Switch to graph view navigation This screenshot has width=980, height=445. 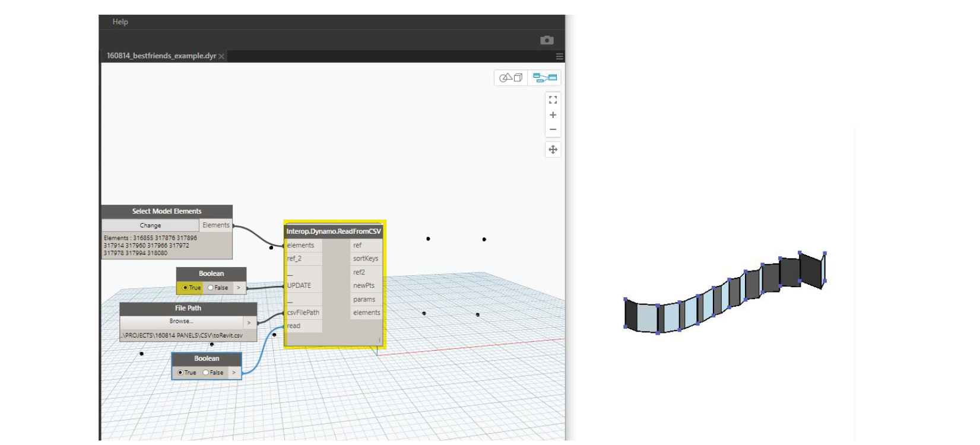click(x=544, y=78)
